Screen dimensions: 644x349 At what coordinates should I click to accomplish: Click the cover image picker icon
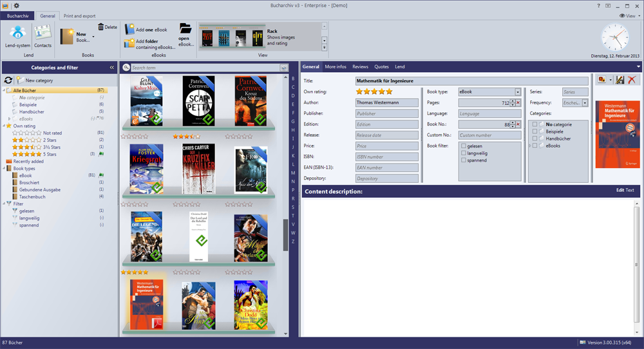click(602, 80)
